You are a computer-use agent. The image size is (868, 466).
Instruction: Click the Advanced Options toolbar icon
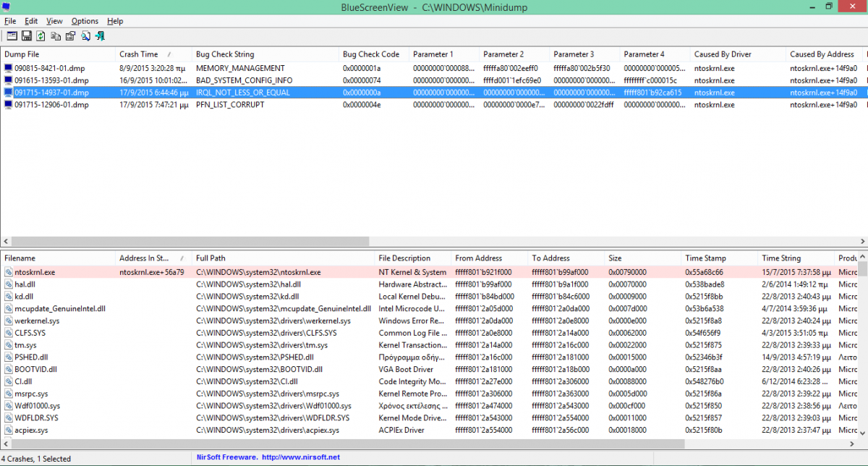pyautogui.click(x=11, y=36)
